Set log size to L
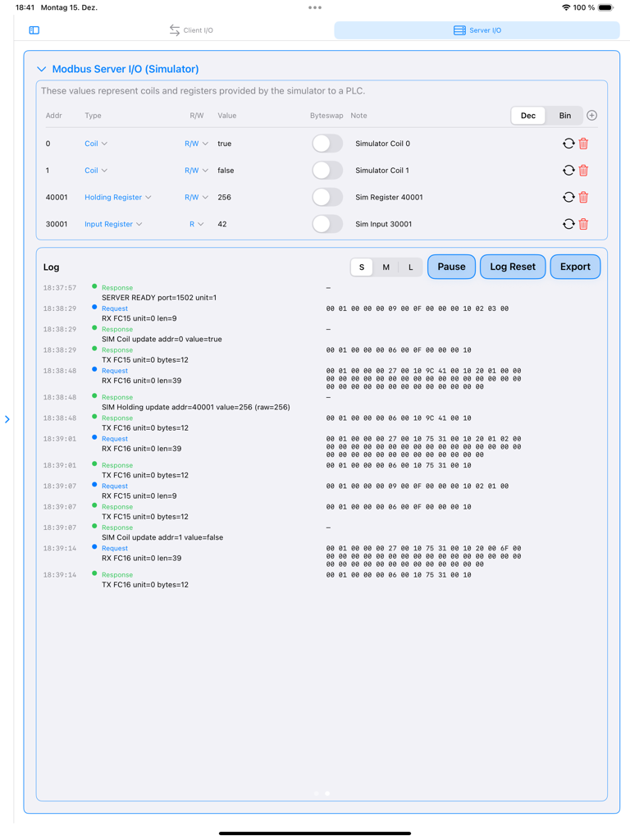The height and width of the screenshot is (840, 630). 411,267
